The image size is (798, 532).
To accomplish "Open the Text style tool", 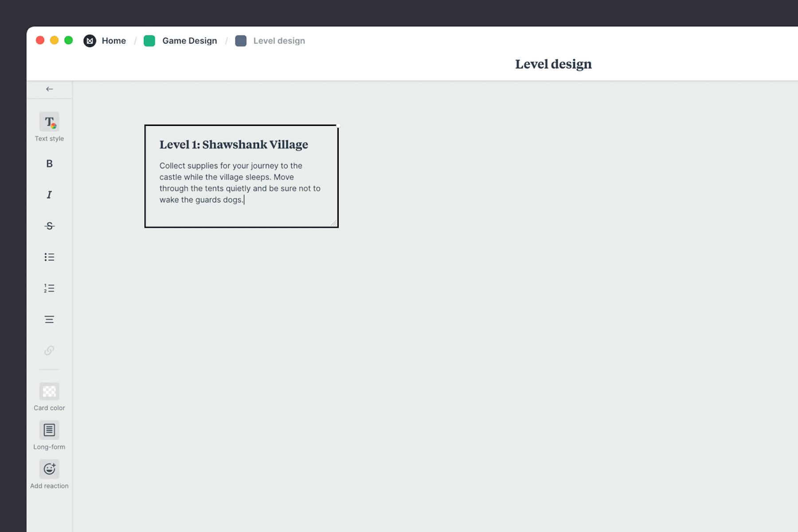I will click(49, 122).
